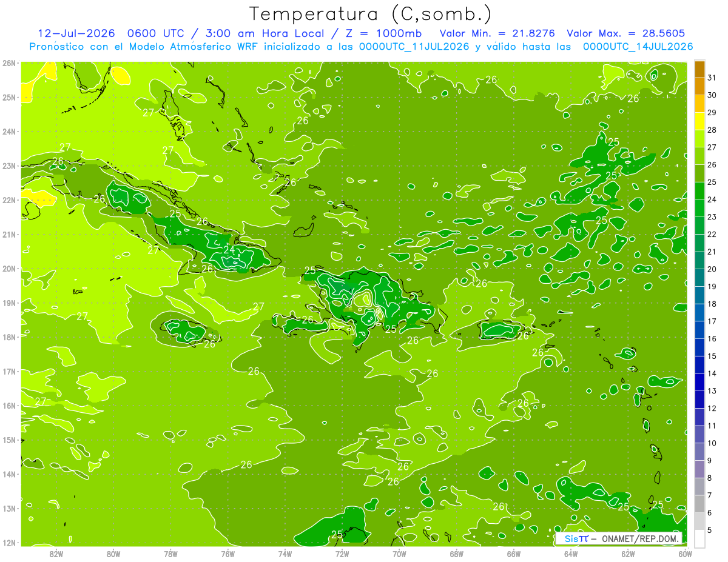Screen dimensions: 728x562
Task: Click the 62W longitude axis label
Action: coord(628,554)
